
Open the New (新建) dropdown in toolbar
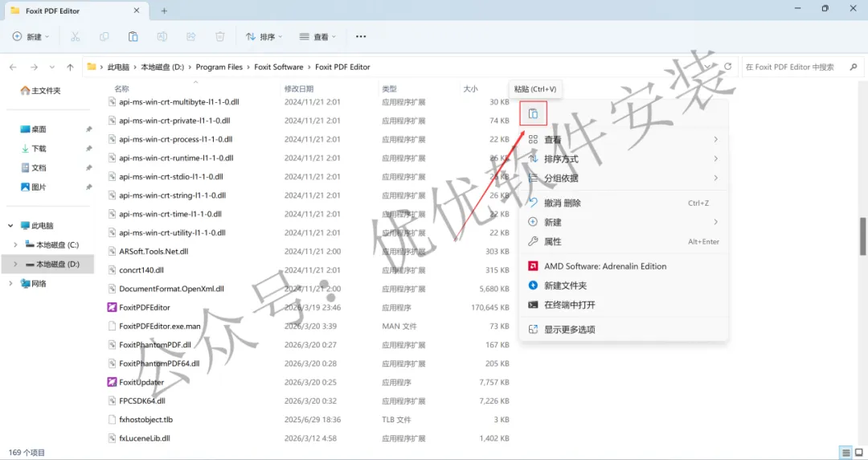point(31,36)
